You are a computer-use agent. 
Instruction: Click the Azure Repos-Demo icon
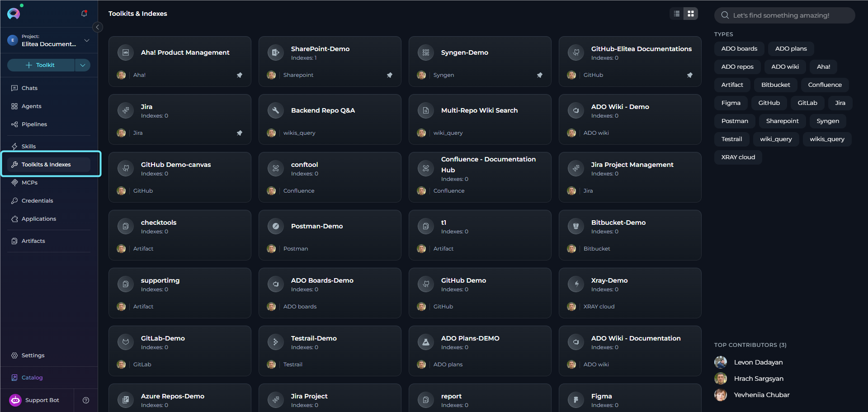coord(126,400)
